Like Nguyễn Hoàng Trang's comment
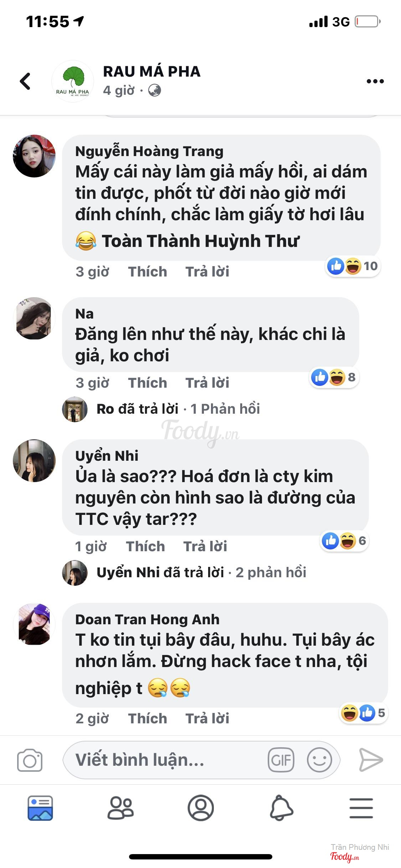Viewport: 401px width, 868px height. point(148,272)
